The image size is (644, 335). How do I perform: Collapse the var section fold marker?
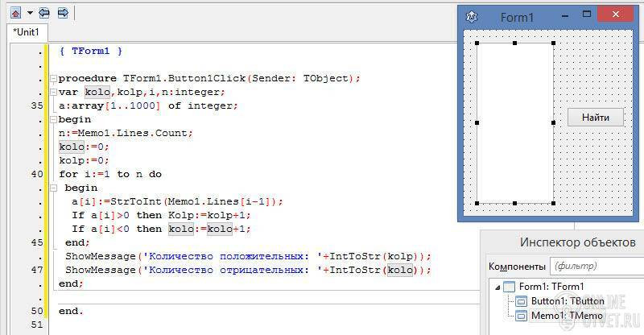click(53, 92)
